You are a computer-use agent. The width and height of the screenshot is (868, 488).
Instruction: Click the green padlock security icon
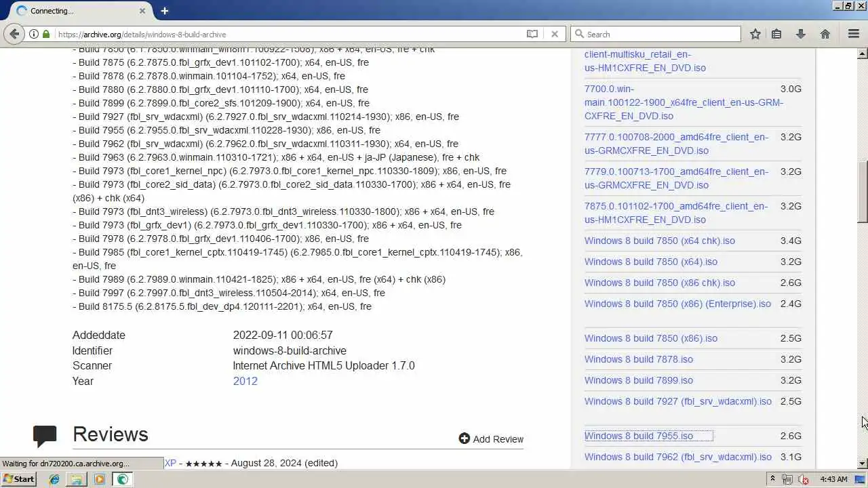(x=46, y=34)
